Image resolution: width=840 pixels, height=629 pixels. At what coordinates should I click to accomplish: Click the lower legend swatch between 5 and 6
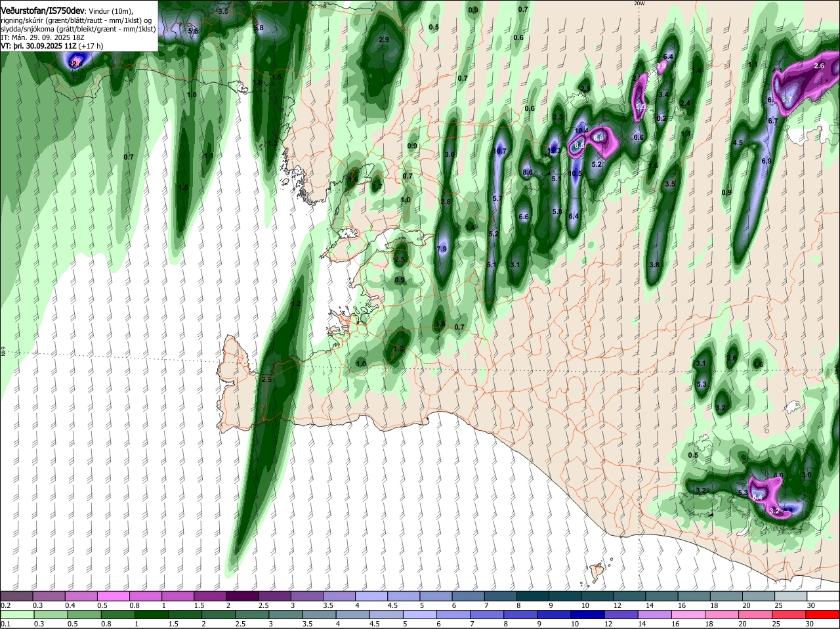click(x=420, y=615)
